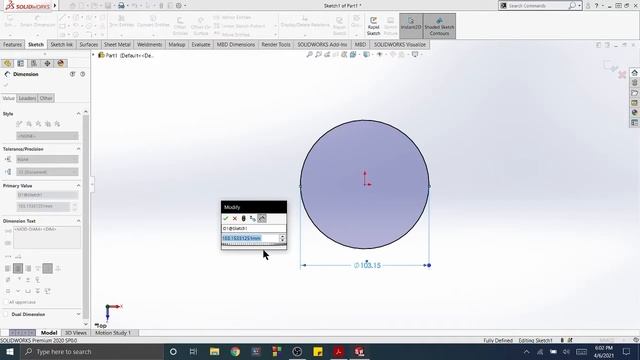Click Reverse sense of dimension in Modify
The width and height of the screenshot is (640, 360).
253,219
